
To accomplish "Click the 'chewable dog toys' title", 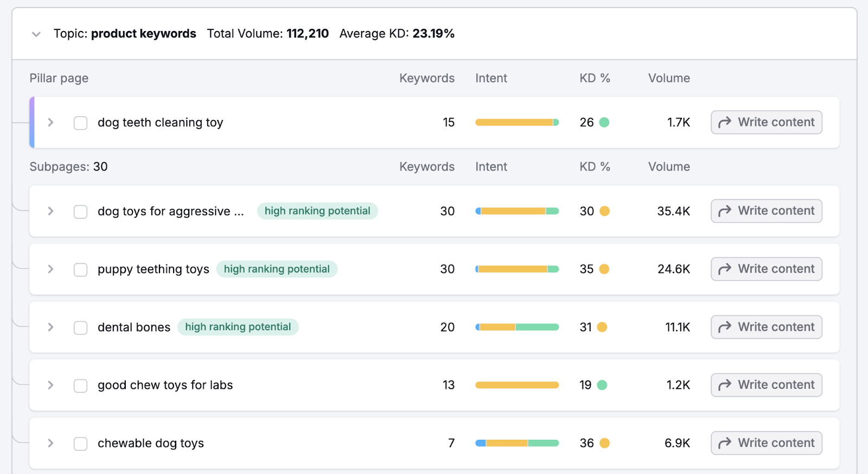I will (x=151, y=443).
